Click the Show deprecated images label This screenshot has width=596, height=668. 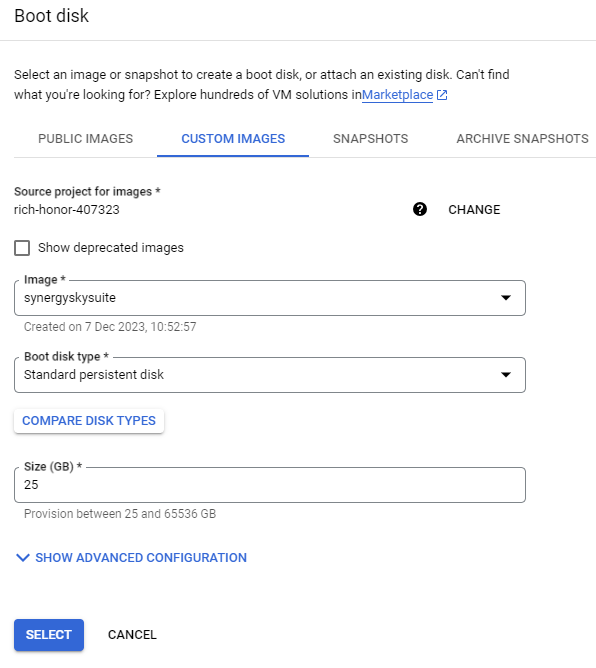pyautogui.click(x=111, y=248)
